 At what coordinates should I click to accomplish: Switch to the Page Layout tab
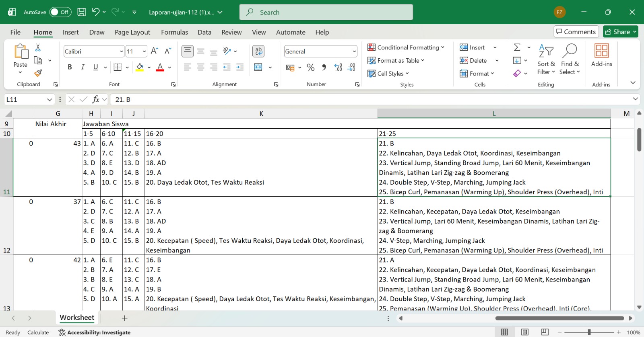click(132, 32)
